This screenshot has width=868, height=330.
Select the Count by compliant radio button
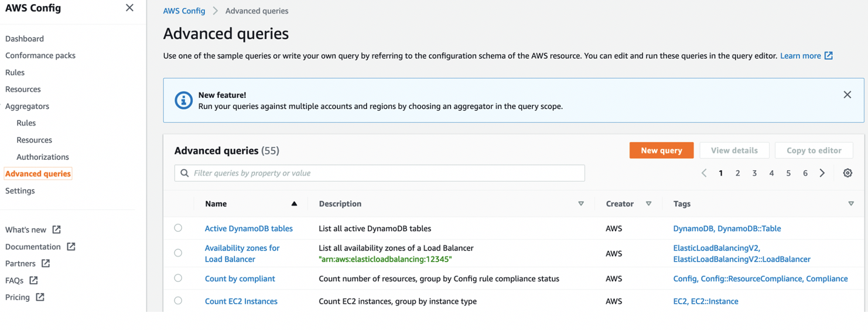[178, 279]
